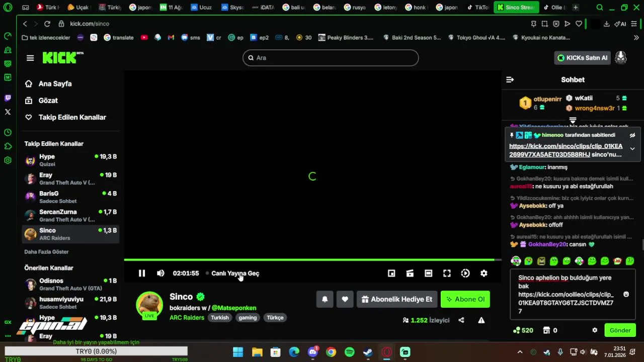Screen dimensions: 644x362
Task: Open recommended channel husamviyuviyu
Action: (x=71, y=303)
